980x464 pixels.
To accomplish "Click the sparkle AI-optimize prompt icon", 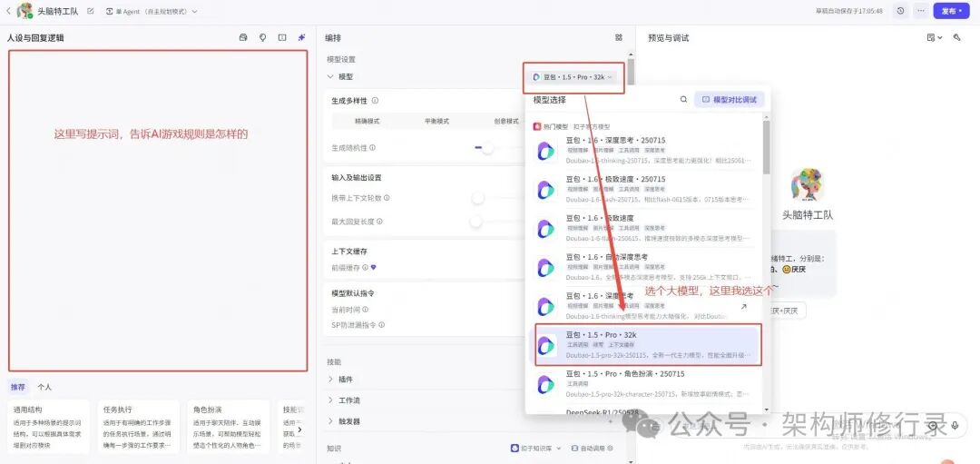I will (301, 37).
